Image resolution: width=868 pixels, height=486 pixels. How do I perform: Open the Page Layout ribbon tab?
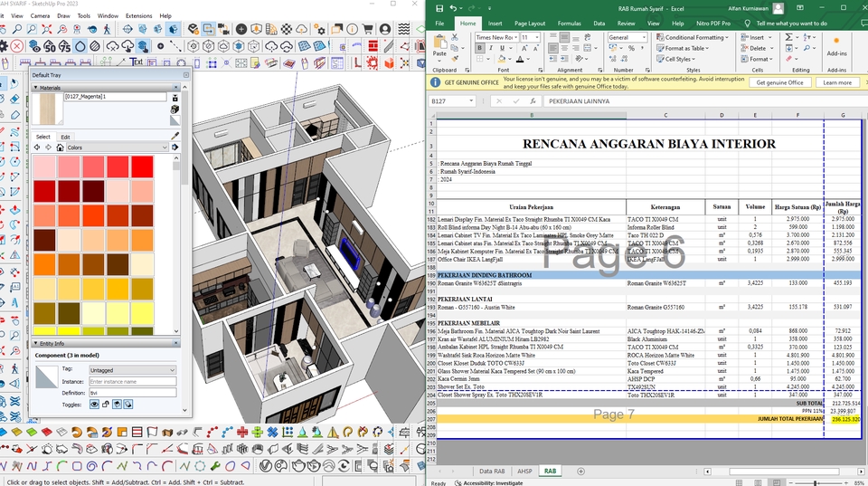(530, 24)
